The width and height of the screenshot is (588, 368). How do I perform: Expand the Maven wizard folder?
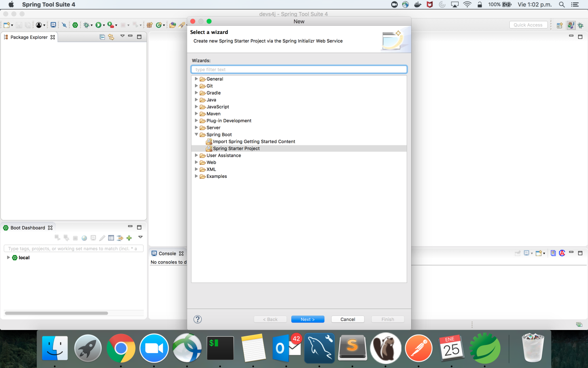[x=196, y=114]
